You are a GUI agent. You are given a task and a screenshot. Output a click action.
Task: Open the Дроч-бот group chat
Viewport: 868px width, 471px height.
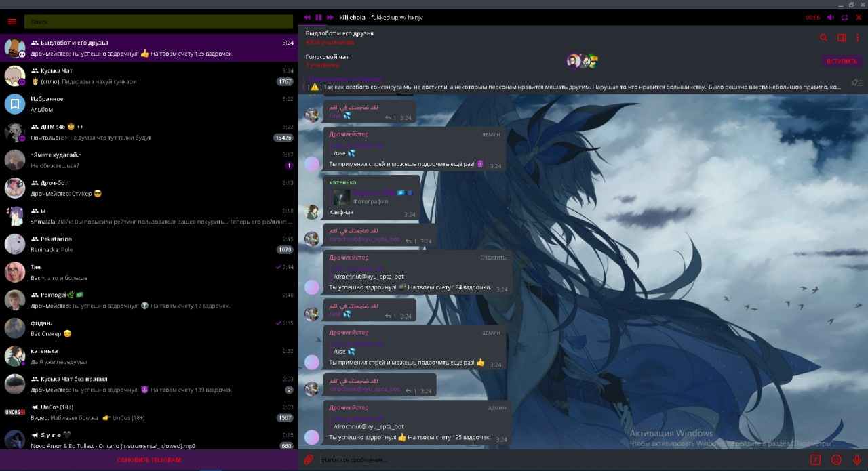coord(149,188)
